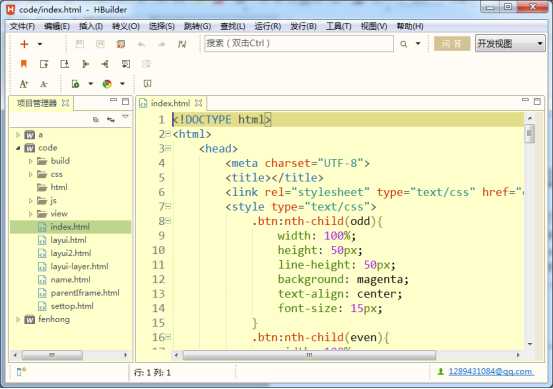
Task: Collapse the code project in the tree
Action: click(18, 148)
